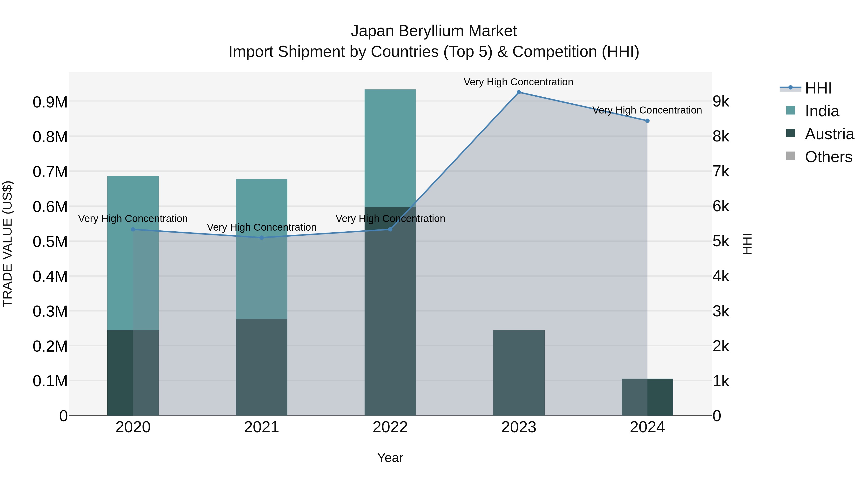Click Very High Concentration label above 2020
Image resolution: width=868 pixels, height=488 pixels.
[133, 219]
